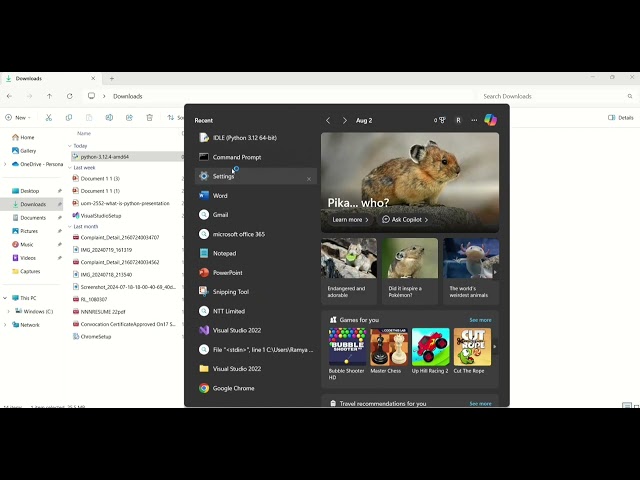Click the Rename icon in Explorer toolbar
This screenshot has width=640, height=480.
pos(109,118)
